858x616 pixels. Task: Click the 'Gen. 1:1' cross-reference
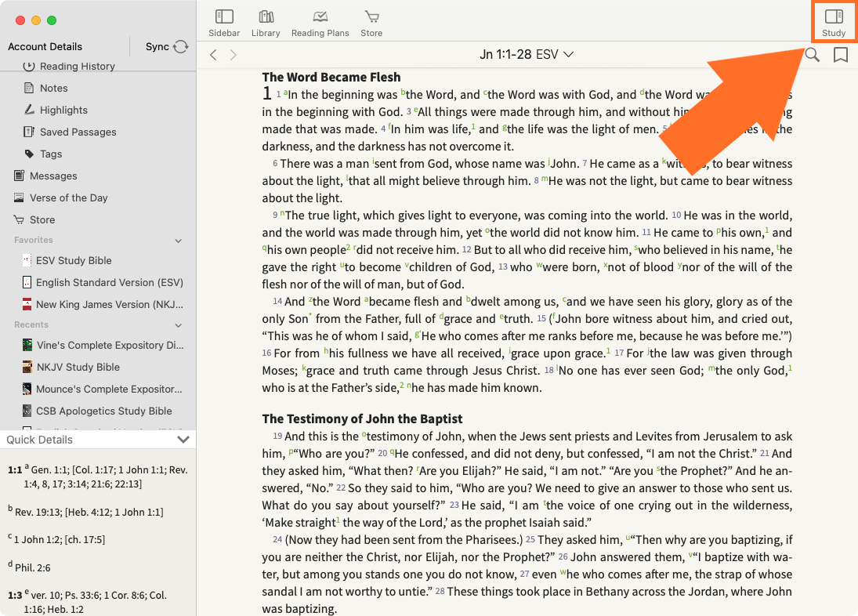[49, 470]
